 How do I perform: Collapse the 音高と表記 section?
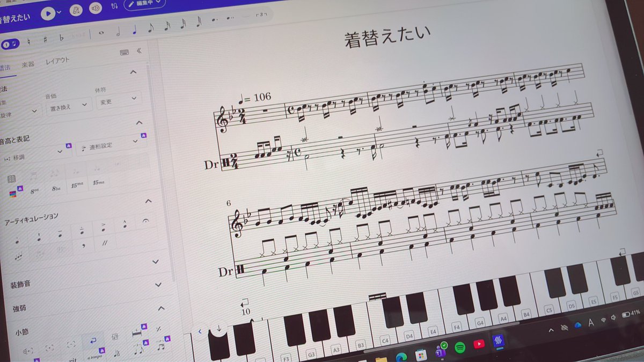click(140, 123)
